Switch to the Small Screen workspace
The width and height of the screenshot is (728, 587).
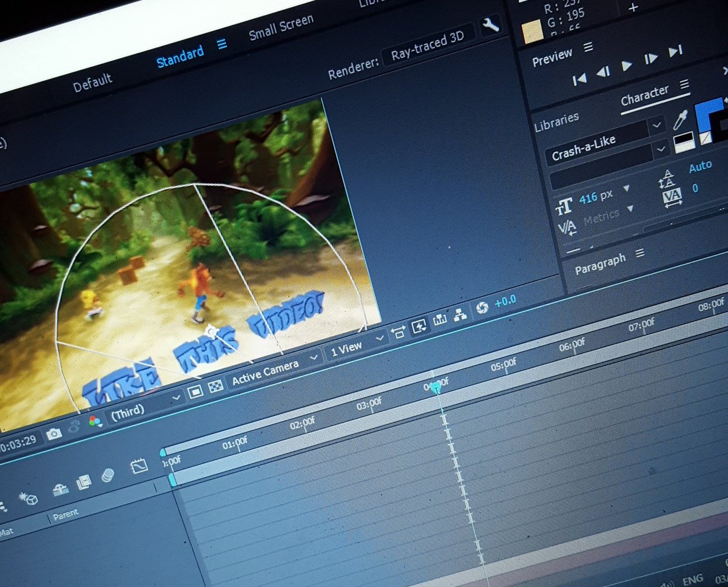pos(281,27)
